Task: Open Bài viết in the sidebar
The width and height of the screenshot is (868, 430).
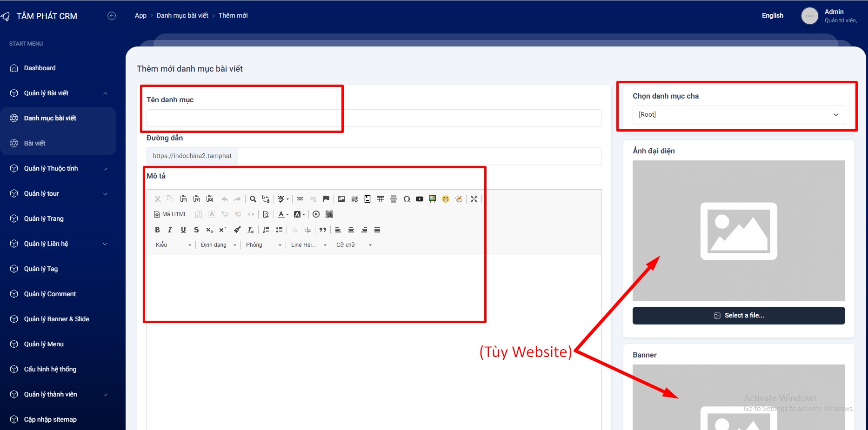Action: coord(35,143)
